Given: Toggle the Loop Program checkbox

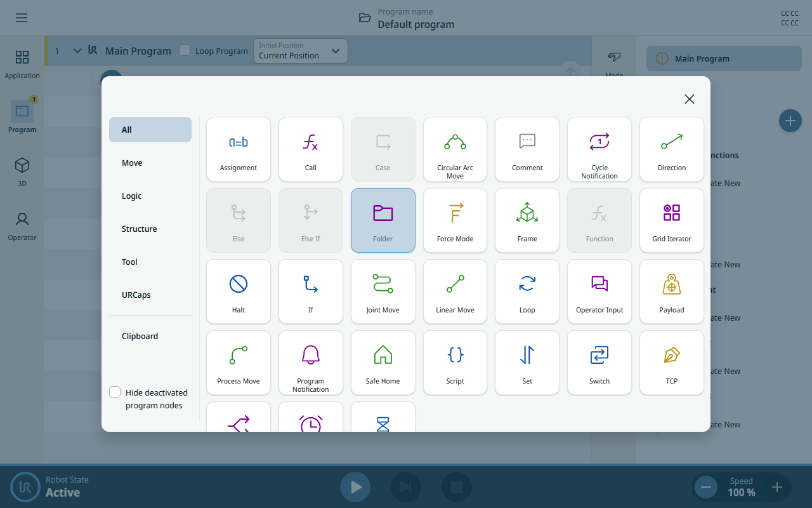Looking at the screenshot, I should pos(185,50).
